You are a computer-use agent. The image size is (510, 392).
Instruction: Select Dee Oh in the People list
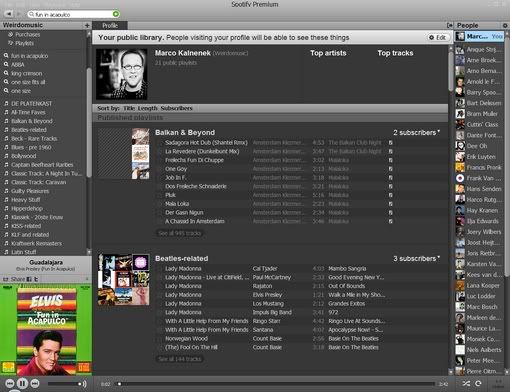479,146
